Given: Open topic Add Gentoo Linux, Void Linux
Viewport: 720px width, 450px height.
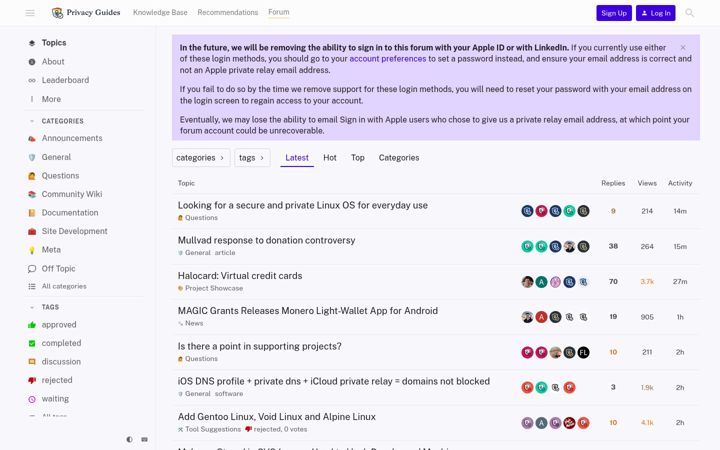Looking at the screenshot, I should point(276,416).
